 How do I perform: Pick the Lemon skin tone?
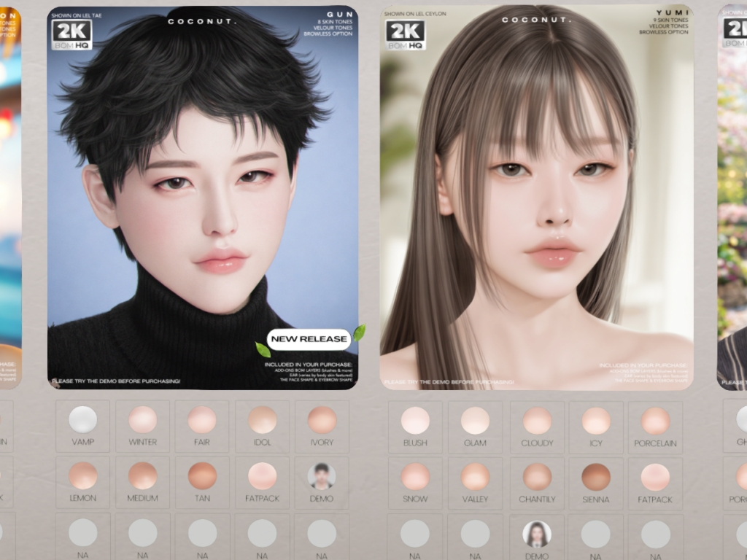coord(82,477)
